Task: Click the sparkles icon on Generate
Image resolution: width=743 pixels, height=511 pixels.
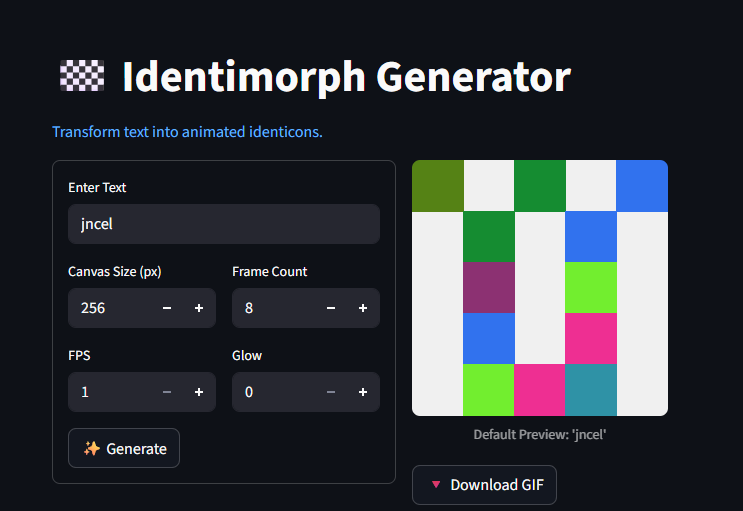Action: (x=92, y=448)
